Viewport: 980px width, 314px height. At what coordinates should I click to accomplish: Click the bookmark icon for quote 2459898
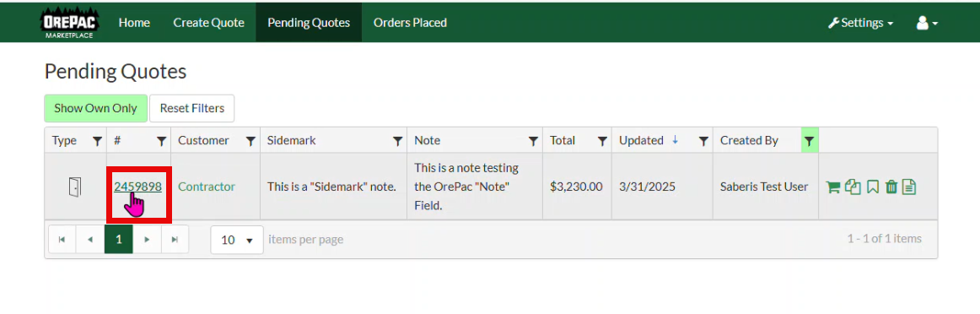[873, 187]
